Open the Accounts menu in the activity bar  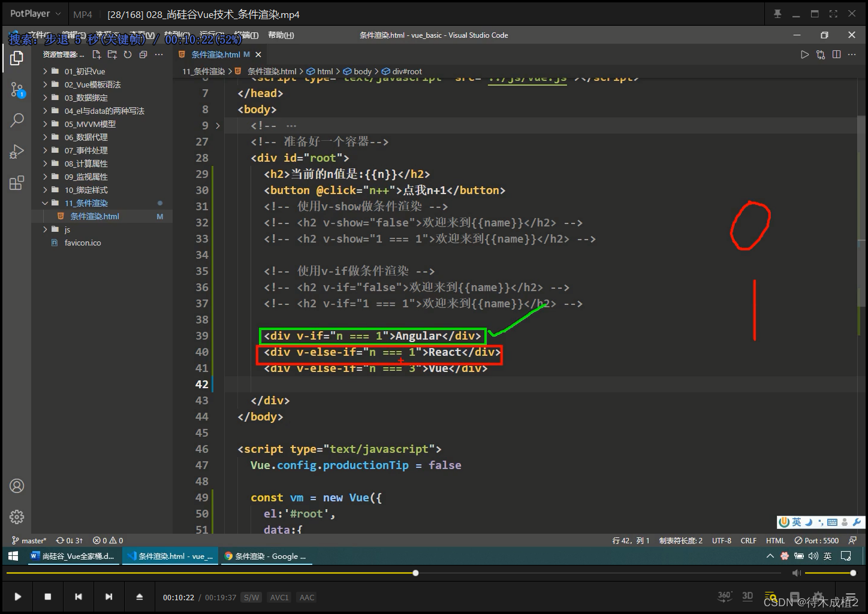tap(17, 486)
